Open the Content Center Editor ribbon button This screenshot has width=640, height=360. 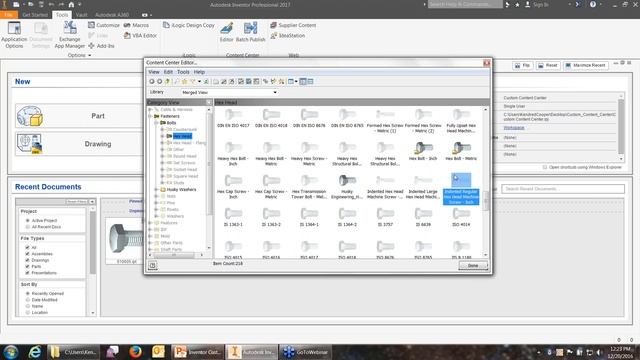[226, 32]
